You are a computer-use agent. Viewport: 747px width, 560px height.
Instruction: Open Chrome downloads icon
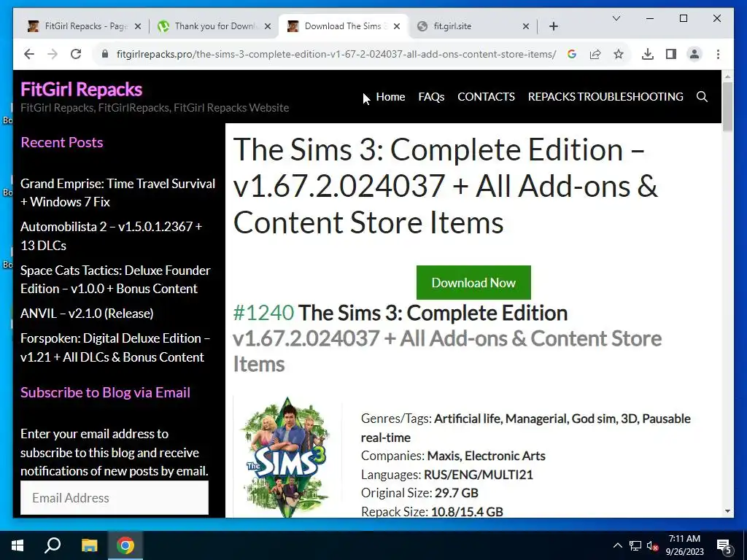point(648,54)
